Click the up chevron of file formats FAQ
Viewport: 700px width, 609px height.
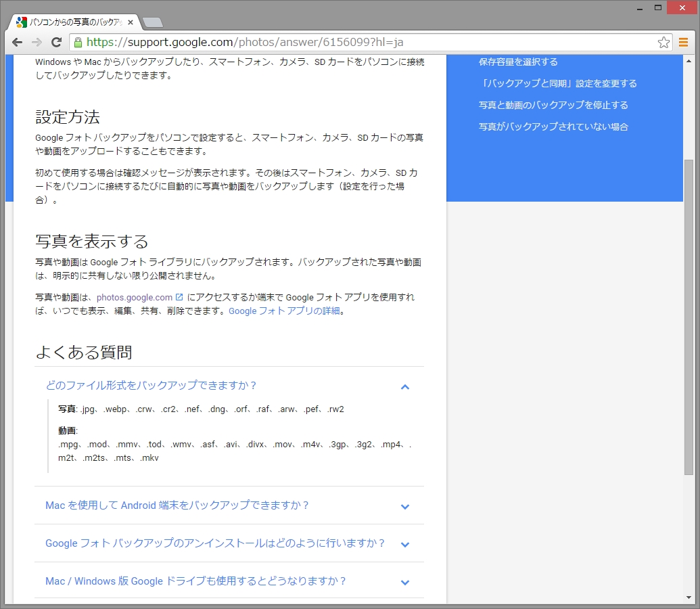coord(405,387)
